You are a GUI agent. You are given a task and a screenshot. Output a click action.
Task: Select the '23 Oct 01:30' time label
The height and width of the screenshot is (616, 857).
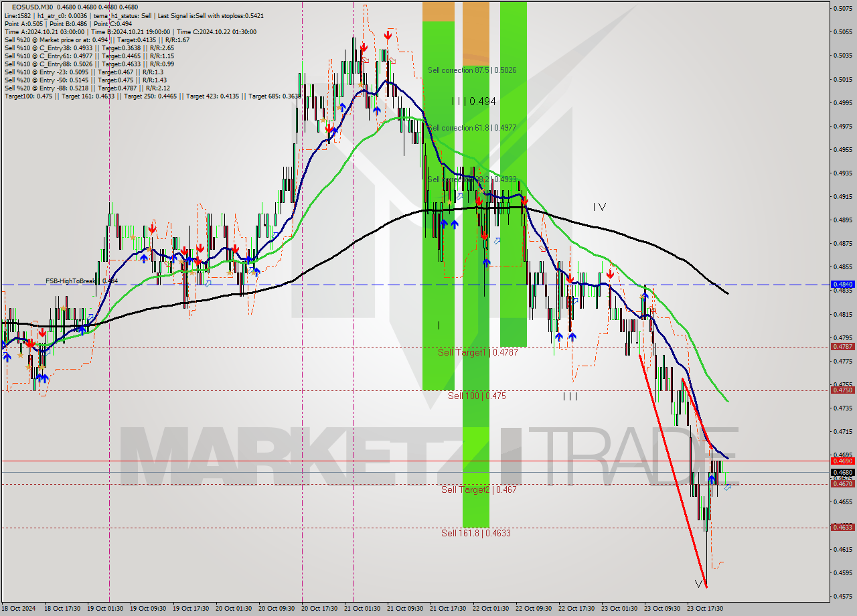click(619, 609)
